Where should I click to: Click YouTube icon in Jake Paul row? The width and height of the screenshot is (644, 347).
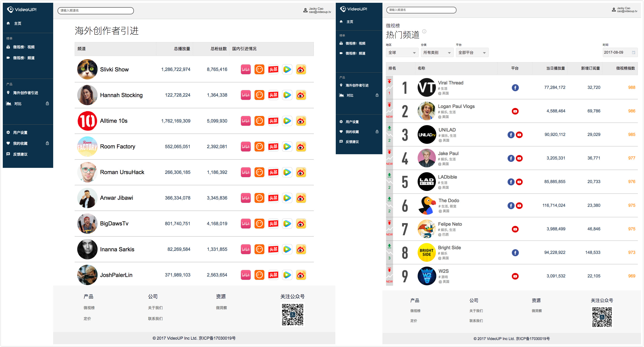click(519, 158)
